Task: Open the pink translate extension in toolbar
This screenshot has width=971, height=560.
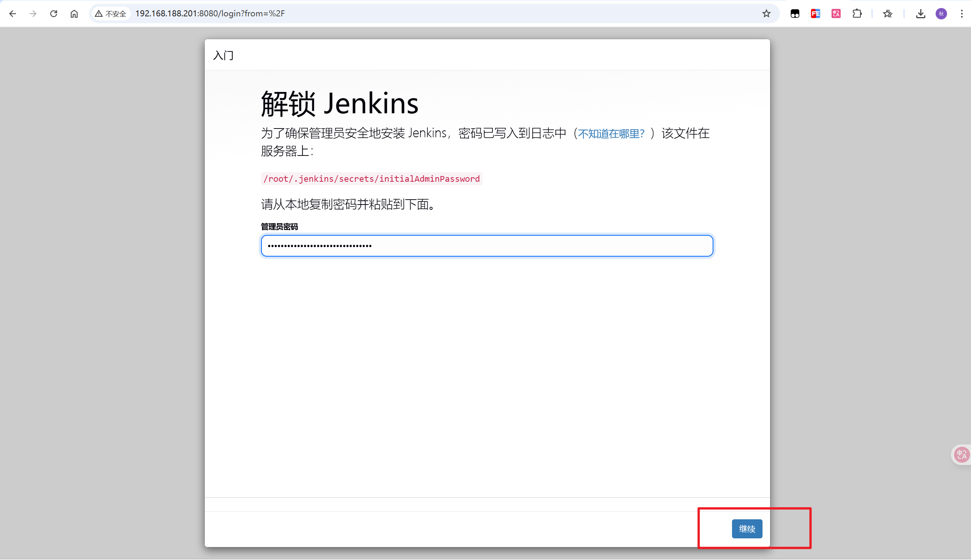Action: tap(836, 14)
